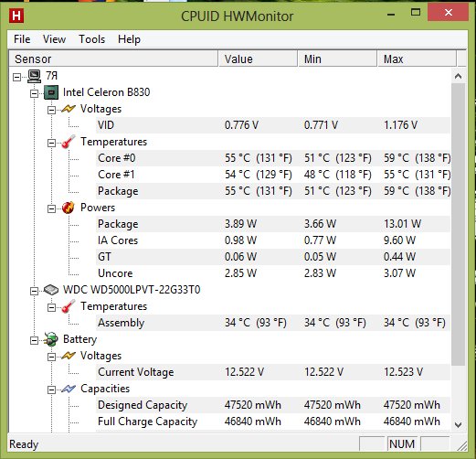The width and height of the screenshot is (476, 459).
Task: Minimize the HWMonitor window
Action: click(391, 14)
